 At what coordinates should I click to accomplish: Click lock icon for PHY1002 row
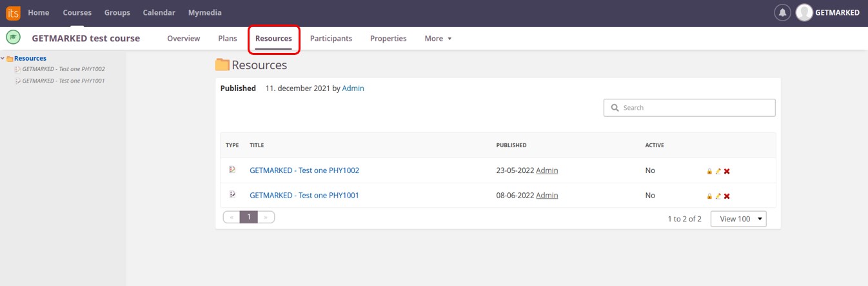709,171
